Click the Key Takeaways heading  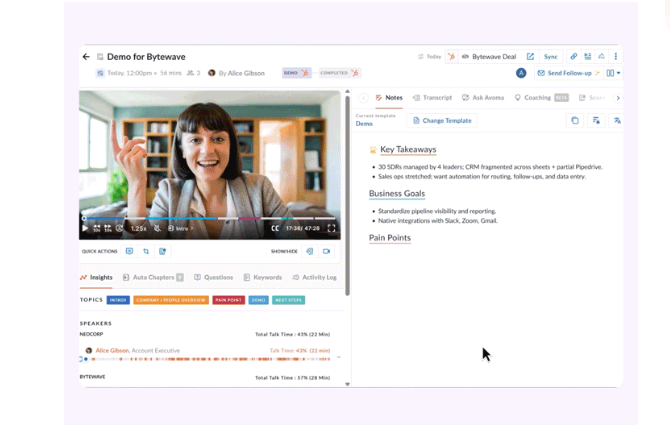[x=408, y=149]
